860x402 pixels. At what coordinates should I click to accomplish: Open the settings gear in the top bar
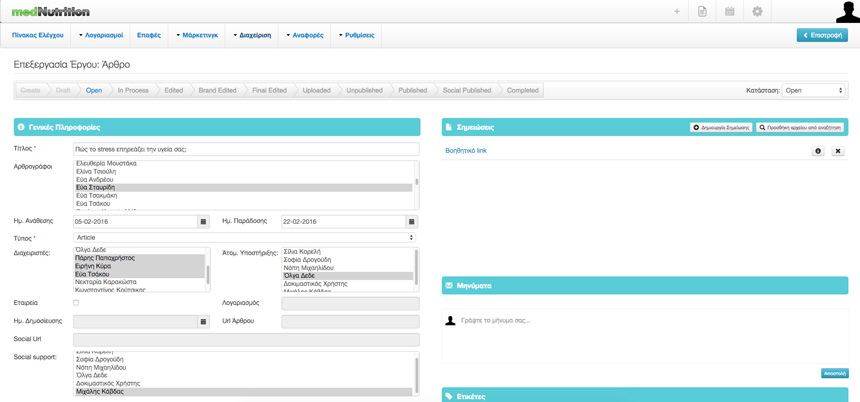pyautogui.click(x=757, y=12)
